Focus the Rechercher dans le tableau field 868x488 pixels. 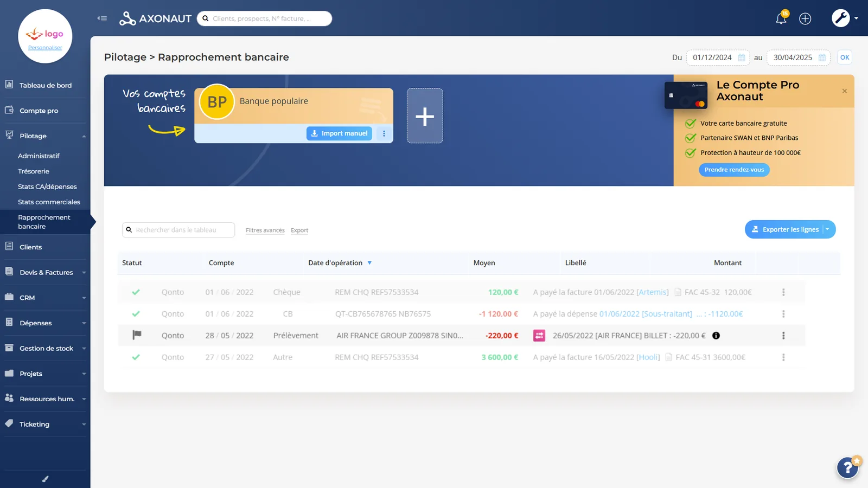click(178, 230)
